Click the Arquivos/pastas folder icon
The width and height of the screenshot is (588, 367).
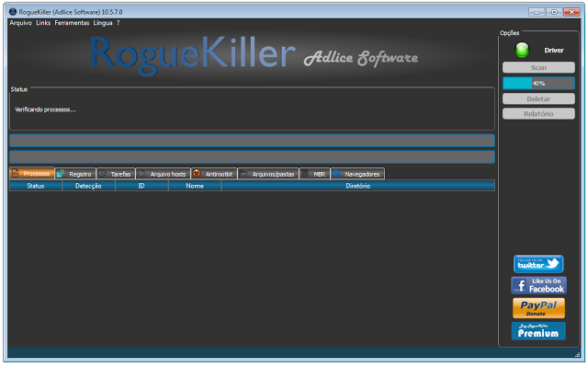(x=243, y=174)
